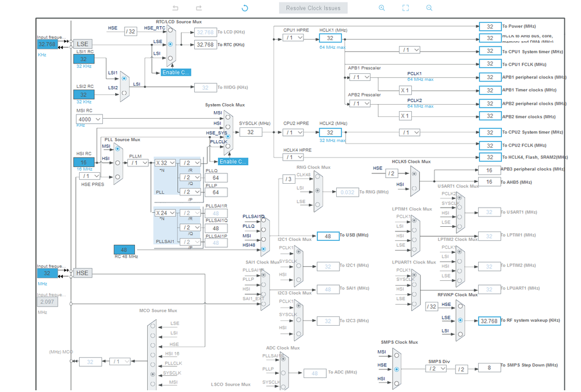This screenshot has width=581, height=392.
Task: Click APB3 peripheral clocks value 16
Action: point(490,170)
